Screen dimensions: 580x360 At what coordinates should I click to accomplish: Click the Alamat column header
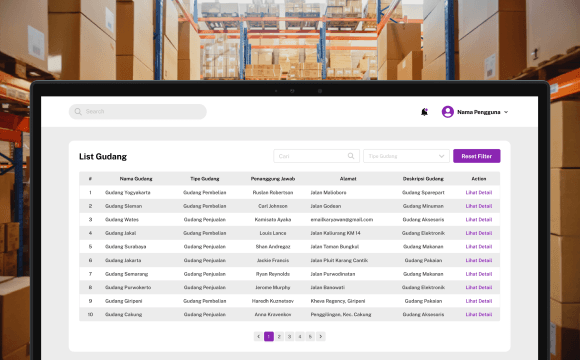348,179
